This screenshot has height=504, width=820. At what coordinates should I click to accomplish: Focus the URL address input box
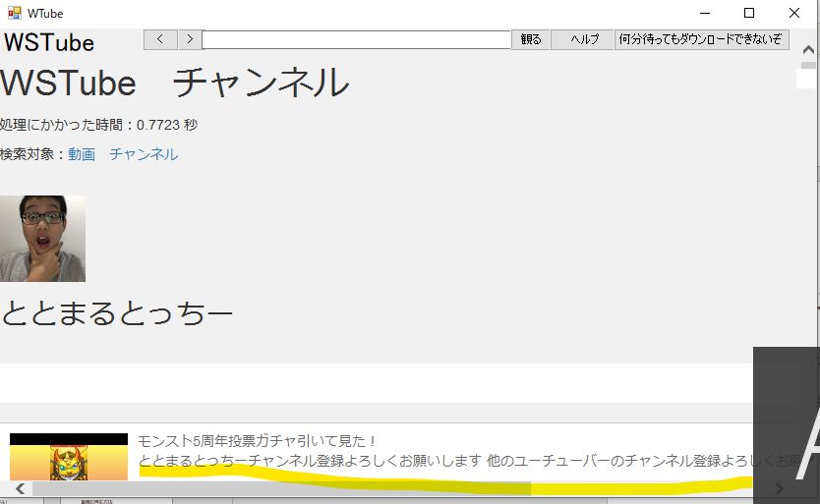click(356, 39)
